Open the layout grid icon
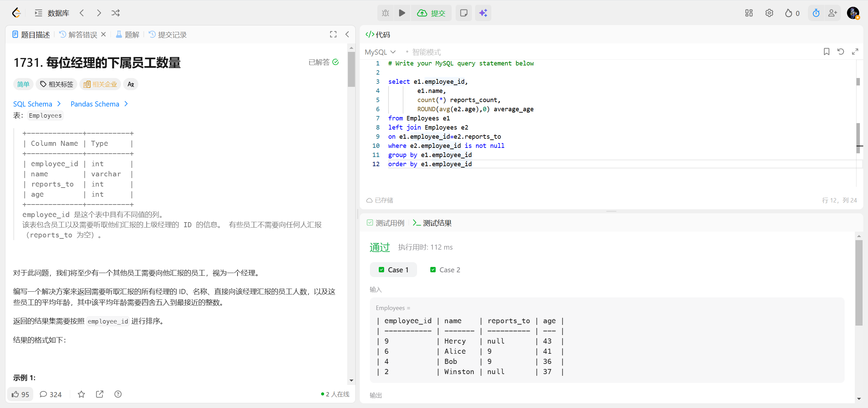Viewport: 868px width, 408px height. (x=749, y=13)
